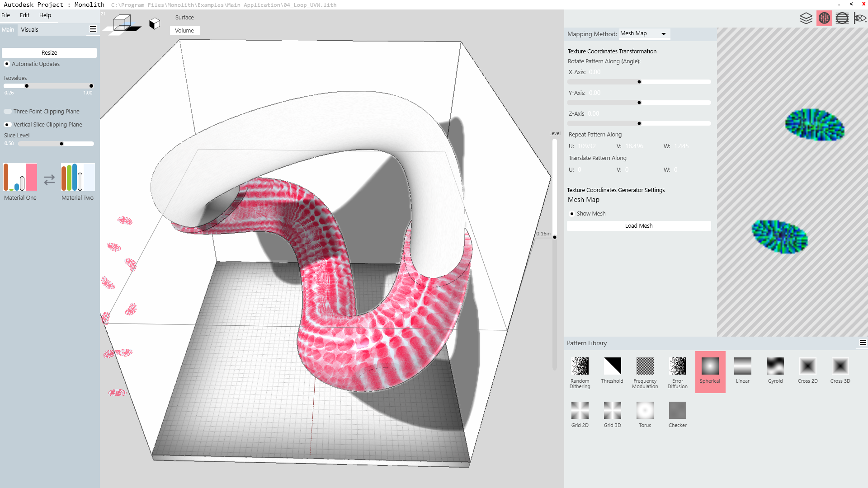Click the Resize button

49,53
